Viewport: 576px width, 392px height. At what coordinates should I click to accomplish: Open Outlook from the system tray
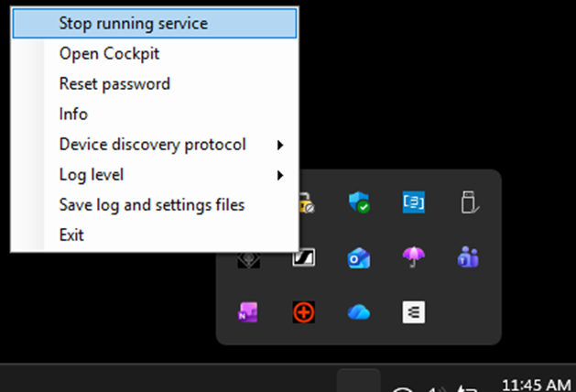[x=359, y=258]
